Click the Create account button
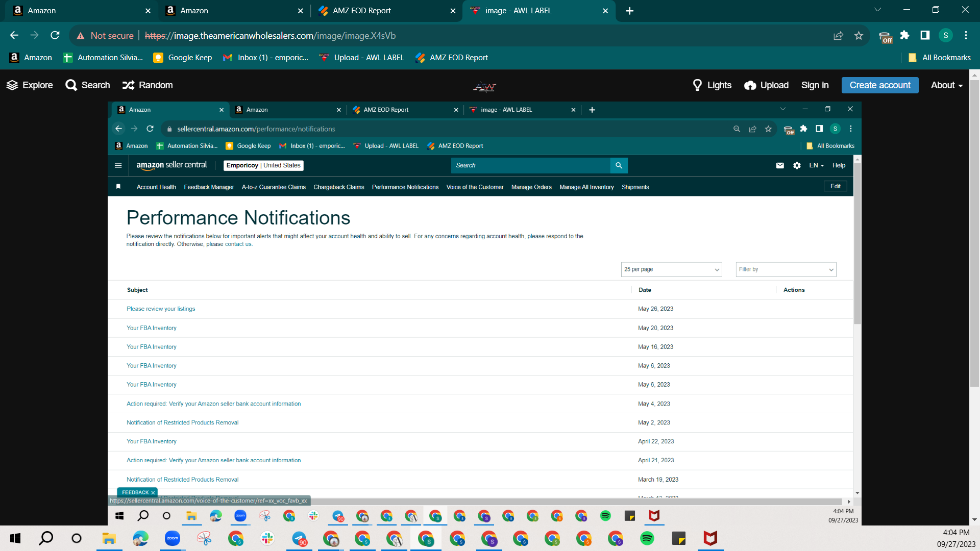 880,85
